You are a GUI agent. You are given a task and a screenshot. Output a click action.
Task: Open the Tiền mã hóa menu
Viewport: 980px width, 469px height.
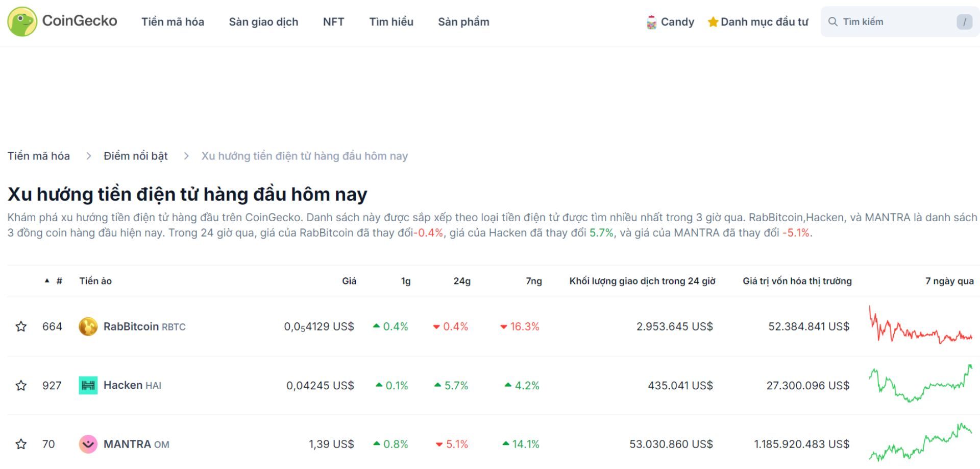coord(173,21)
